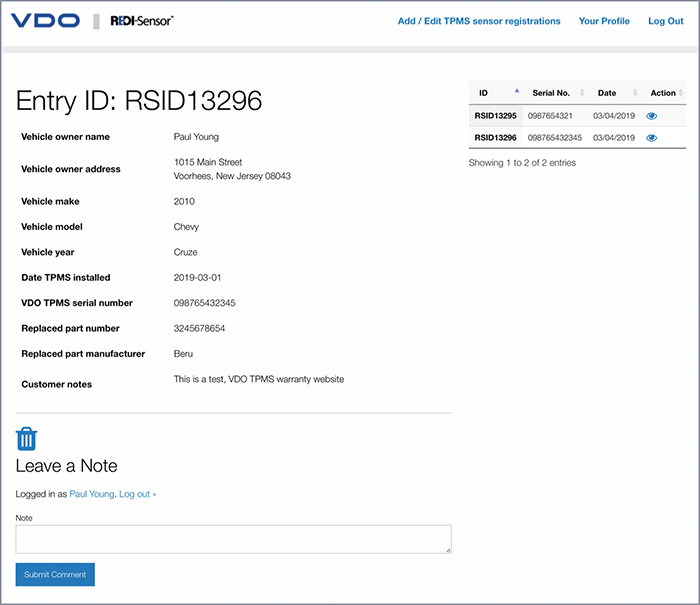This screenshot has width=700, height=605.
Task: Click manufacturer value Beru
Action: point(183,354)
